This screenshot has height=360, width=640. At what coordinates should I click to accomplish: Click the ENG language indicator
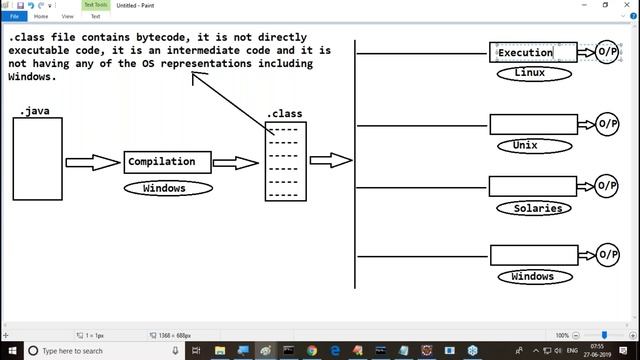[x=572, y=351]
